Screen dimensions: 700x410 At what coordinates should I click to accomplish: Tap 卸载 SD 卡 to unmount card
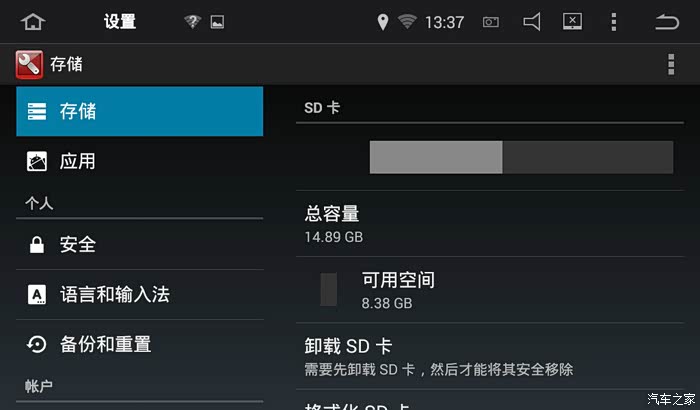coord(490,356)
